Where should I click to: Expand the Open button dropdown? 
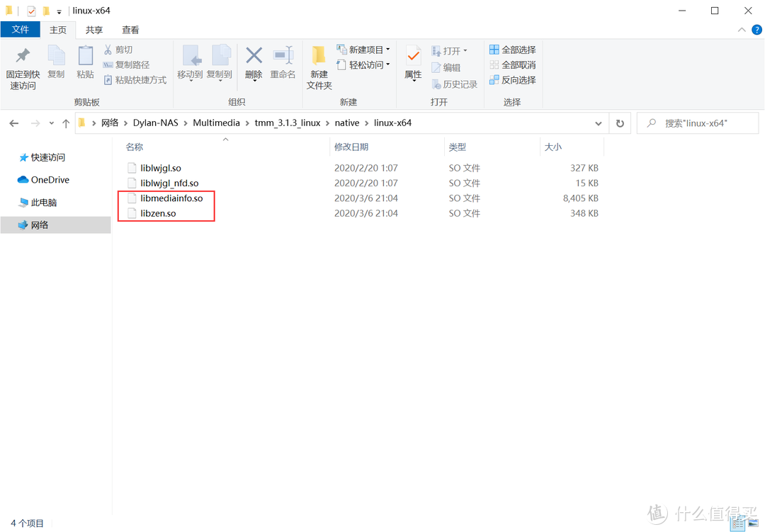pos(465,51)
